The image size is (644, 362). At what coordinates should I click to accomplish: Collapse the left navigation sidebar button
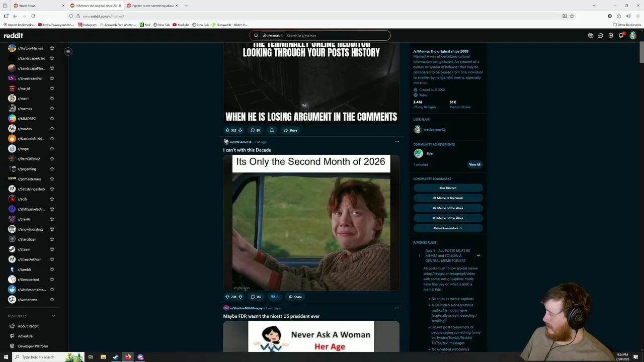click(68, 51)
